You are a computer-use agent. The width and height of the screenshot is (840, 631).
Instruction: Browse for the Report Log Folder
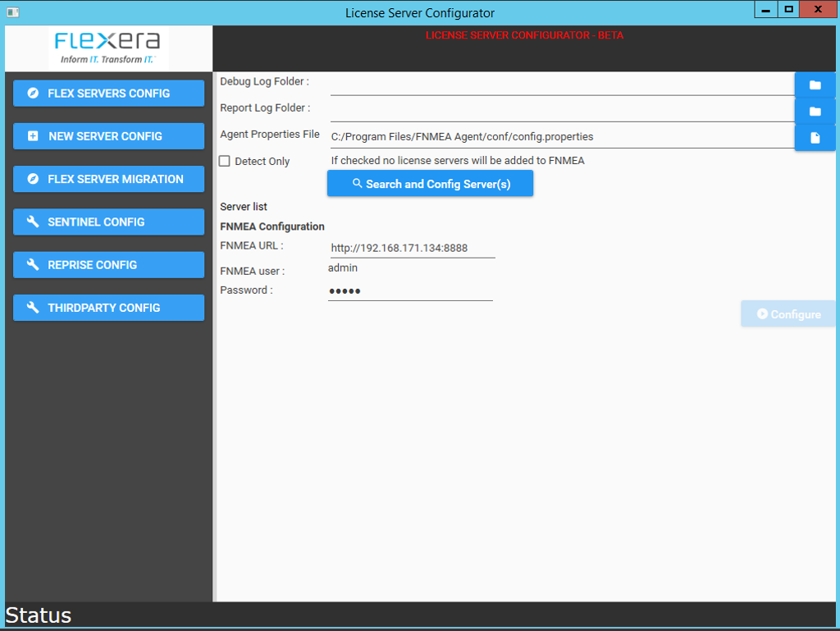coord(815,112)
